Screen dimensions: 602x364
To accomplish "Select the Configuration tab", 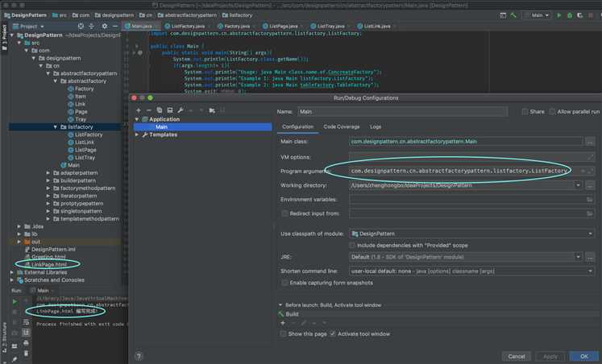I will [x=297, y=126].
